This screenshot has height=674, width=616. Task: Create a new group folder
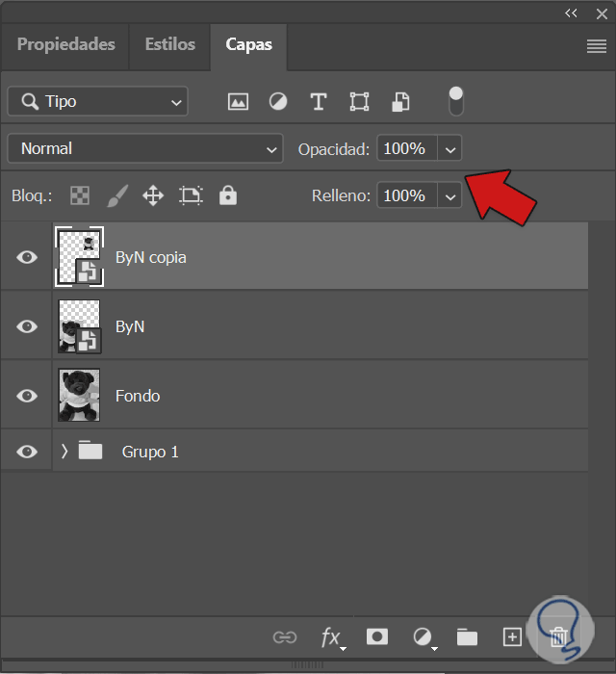point(467,637)
